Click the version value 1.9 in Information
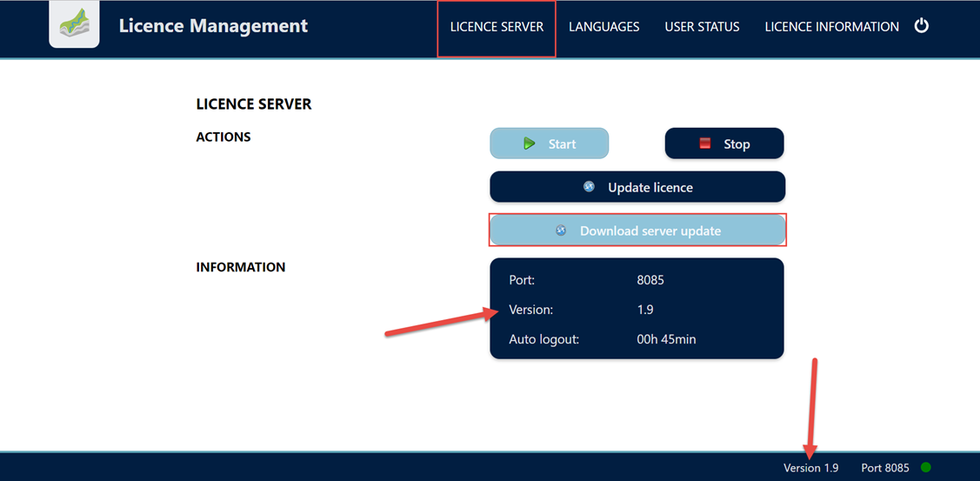Image resolution: width=980 pixels, height=481 pixels. pyautogui.click(x=645, y=310)
